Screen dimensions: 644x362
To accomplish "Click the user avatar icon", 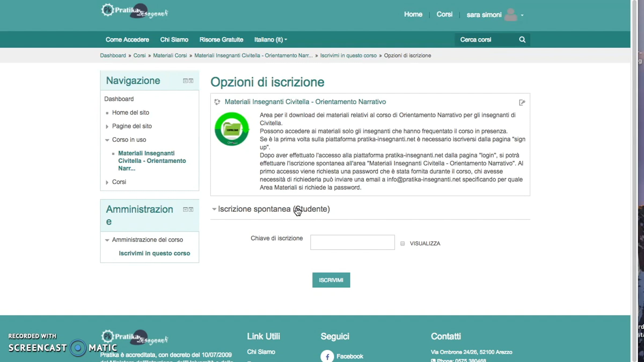I will point(510,15).
